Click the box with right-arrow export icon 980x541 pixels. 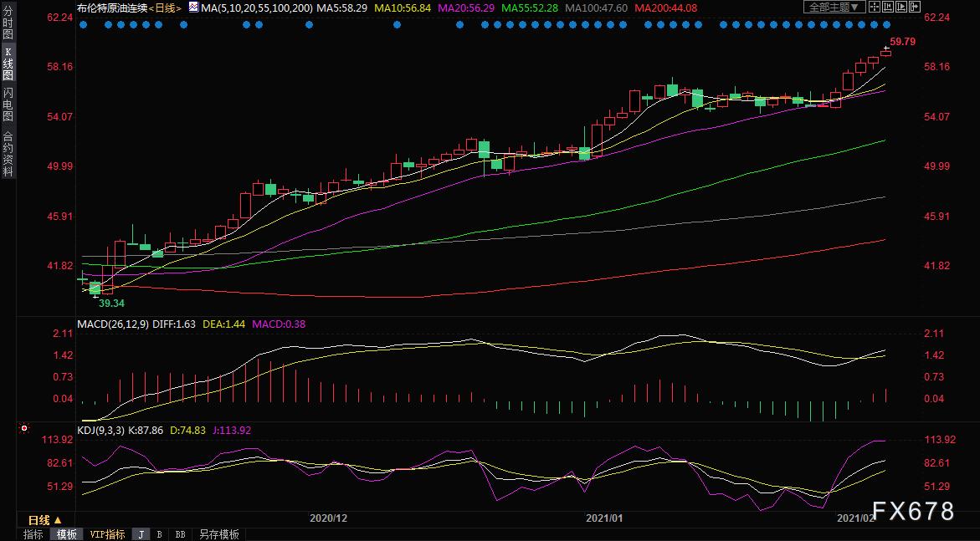915,7
